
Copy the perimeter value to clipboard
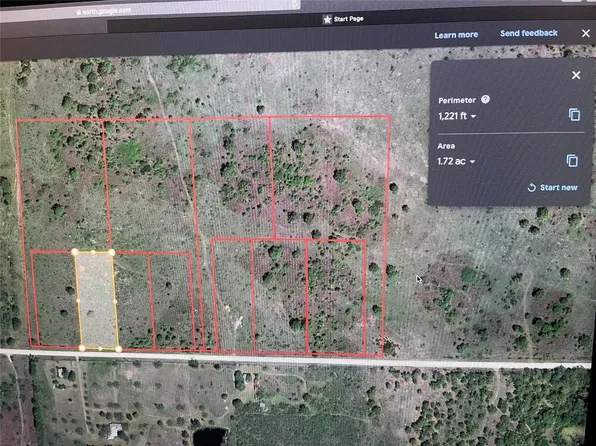(x=574, y=114)
